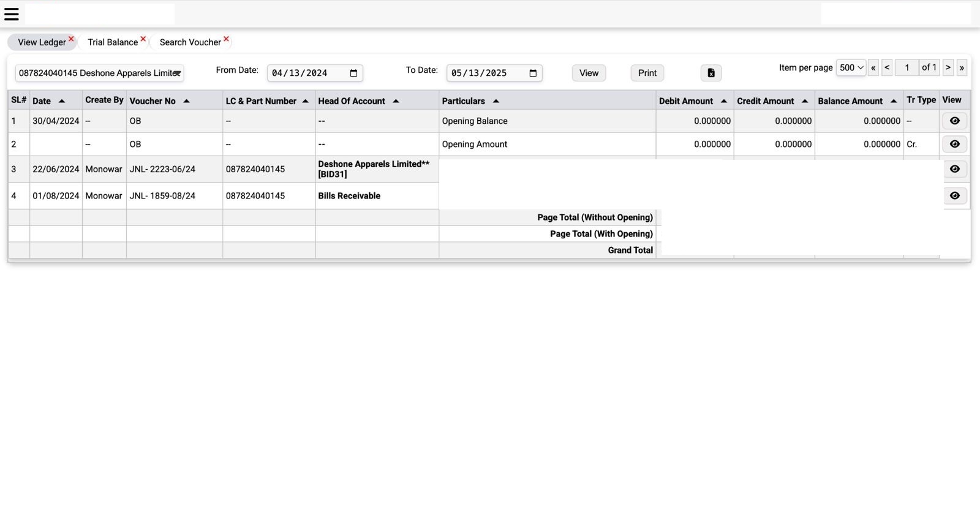
Task: Open the Deshone Apparels account dropdown
Action: click(x=99, y=73)
